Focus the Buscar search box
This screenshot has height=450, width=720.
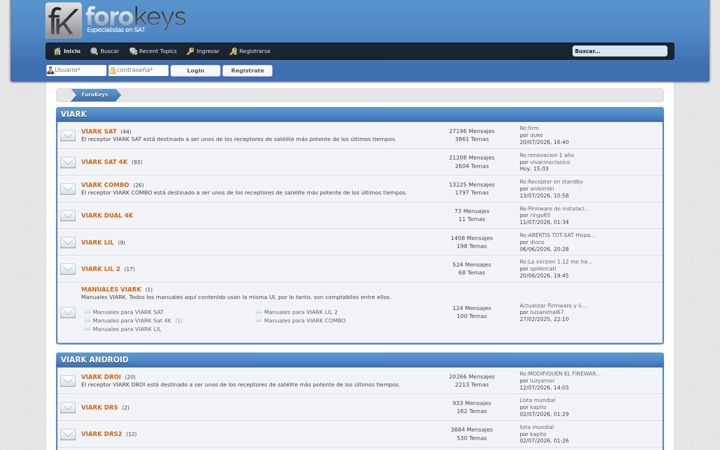pyautogui.click(x=619, y=51)
